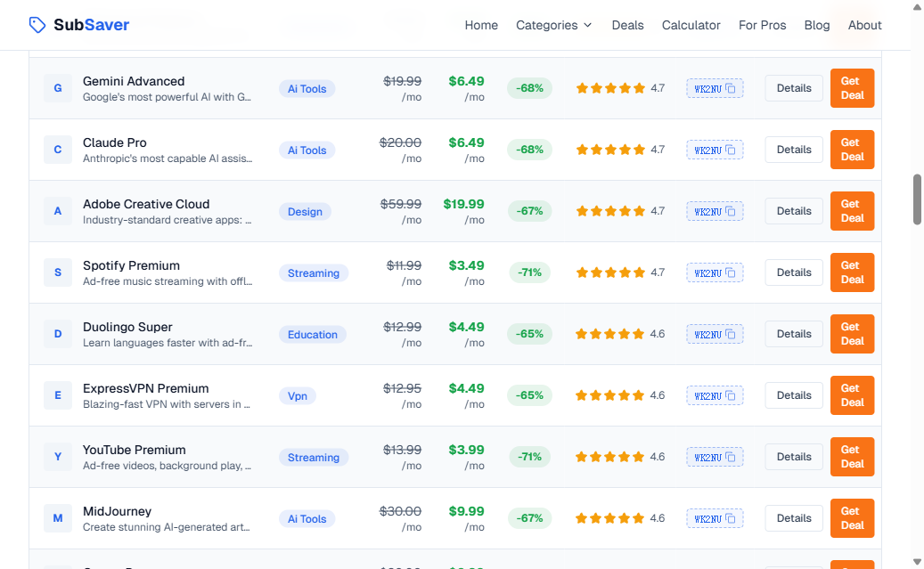This screenshot has width=924, height=569.
Task: Expand the Categories dropdown menu
Action: (553, 25)
